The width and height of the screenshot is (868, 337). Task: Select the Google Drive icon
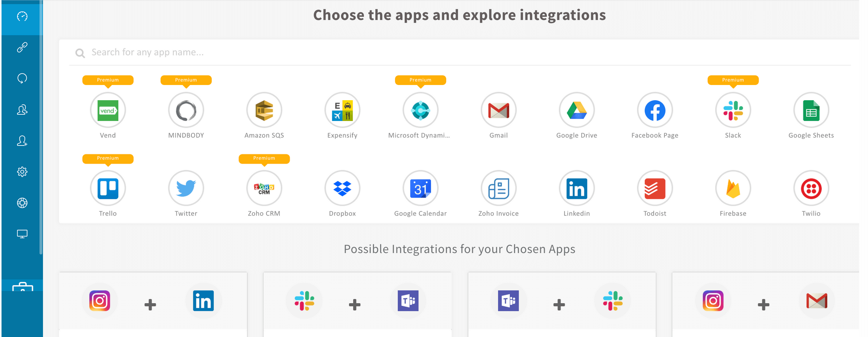click(577, 110)
